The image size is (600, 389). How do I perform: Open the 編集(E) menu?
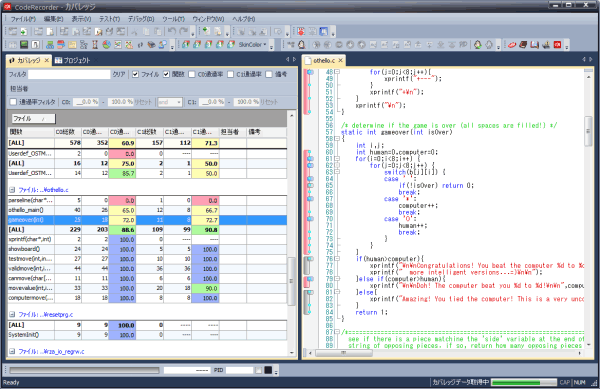(x=53, y=19)
